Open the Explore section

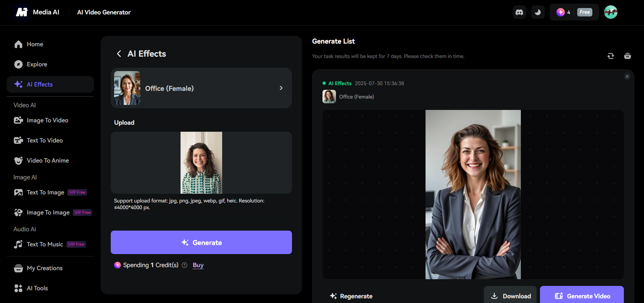(37, 64)
